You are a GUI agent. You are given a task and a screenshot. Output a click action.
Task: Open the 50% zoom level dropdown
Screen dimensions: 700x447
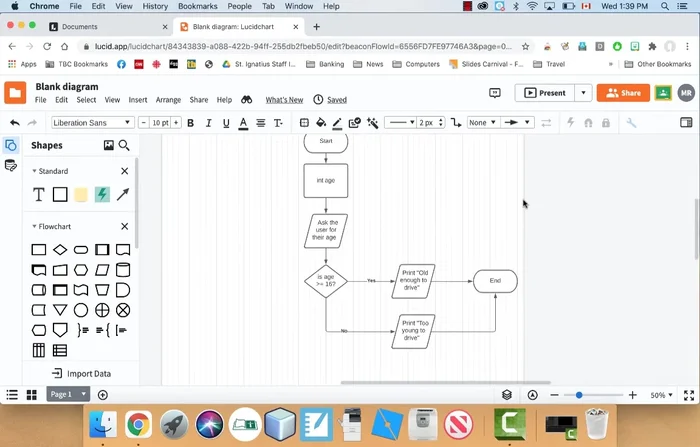662,395
